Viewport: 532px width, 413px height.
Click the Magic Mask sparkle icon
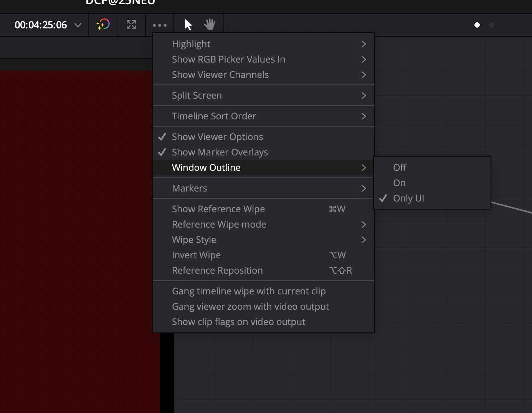coord(103,25)
